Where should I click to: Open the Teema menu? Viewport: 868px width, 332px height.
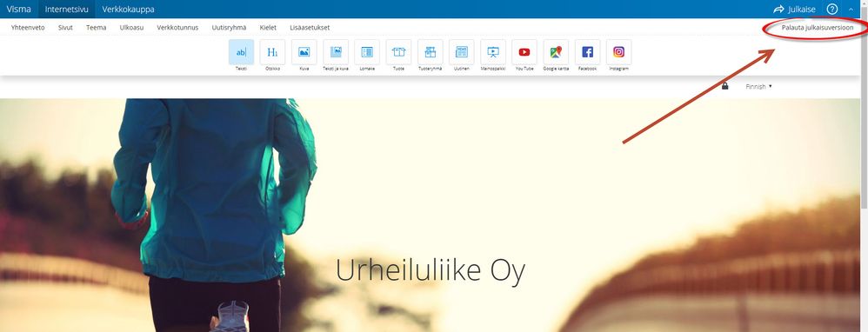click(97, 27)
